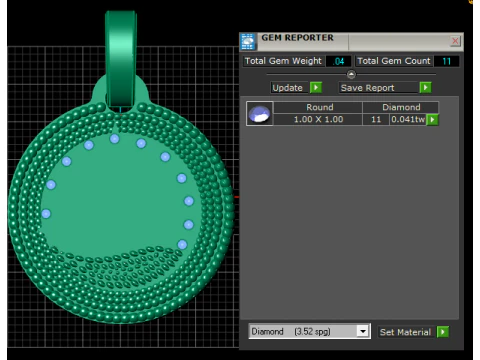
Task: Click the 'Total Gem Count' label
Action: 394,61
